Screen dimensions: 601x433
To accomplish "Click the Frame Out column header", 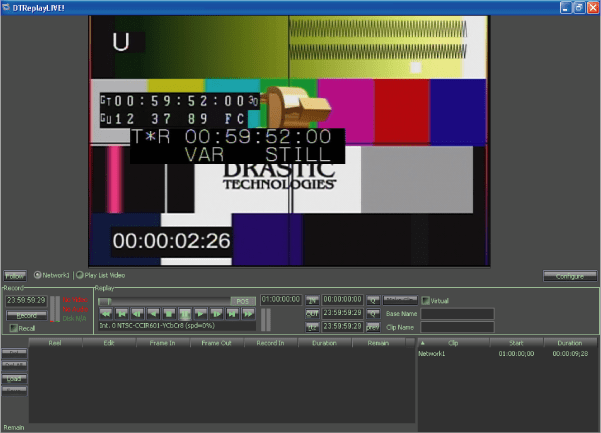I will (217, 343).
